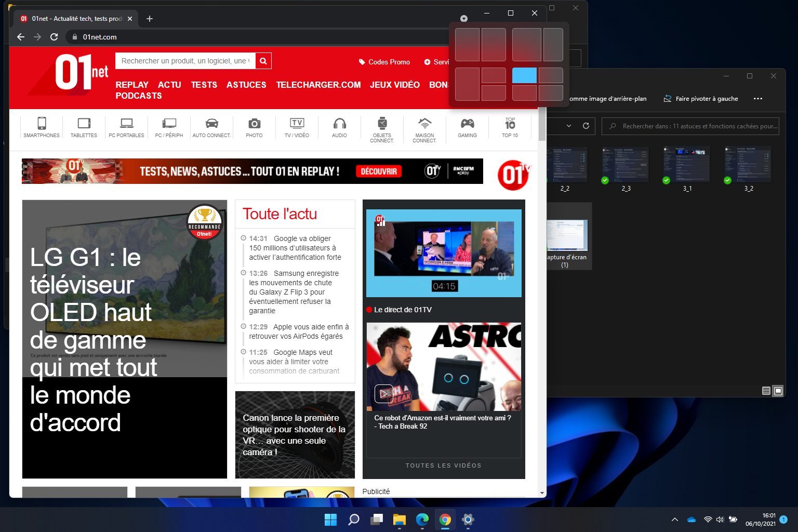View site info via the lock icon

(x=75, y=37)
